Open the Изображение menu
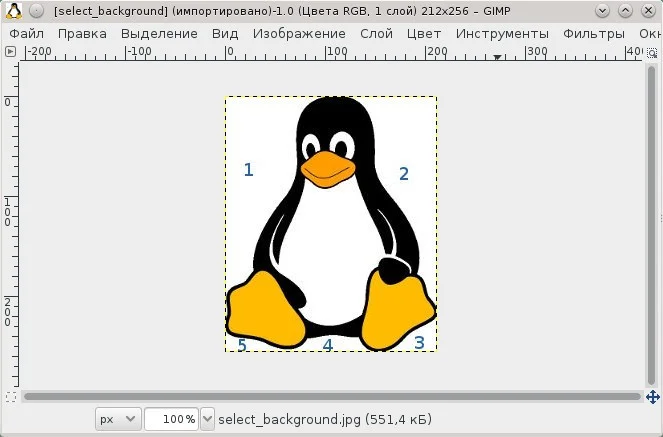The width and height of the screenshot is (663, 437). tap(299, 34)
